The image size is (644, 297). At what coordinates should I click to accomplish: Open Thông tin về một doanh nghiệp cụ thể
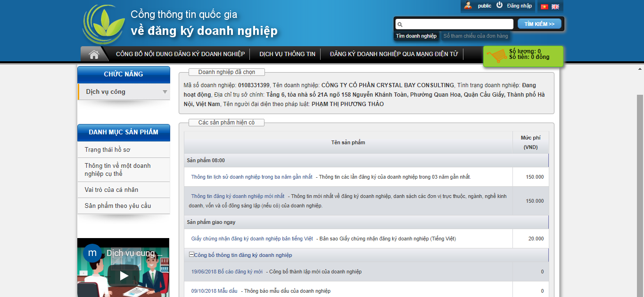coord(124,170)
